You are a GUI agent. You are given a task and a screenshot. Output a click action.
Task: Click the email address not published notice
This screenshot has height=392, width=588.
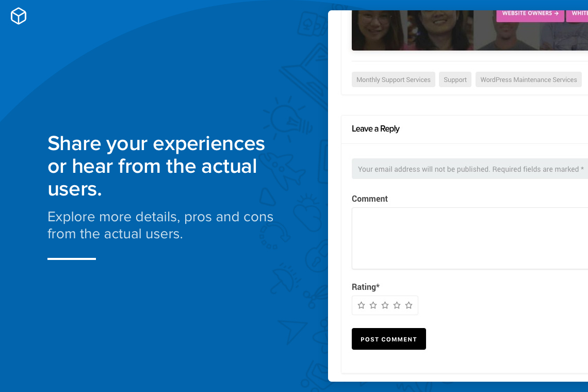tap(470, 169)
